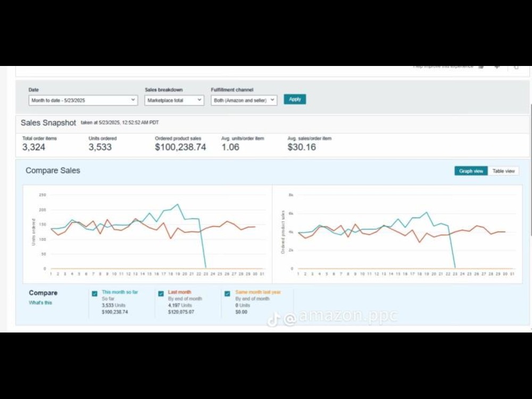This screenshot has width=532, height=399.
Task: Click the teal line's highest peak in sales chart
Action: pyautogui.click(x=427, y=212)
